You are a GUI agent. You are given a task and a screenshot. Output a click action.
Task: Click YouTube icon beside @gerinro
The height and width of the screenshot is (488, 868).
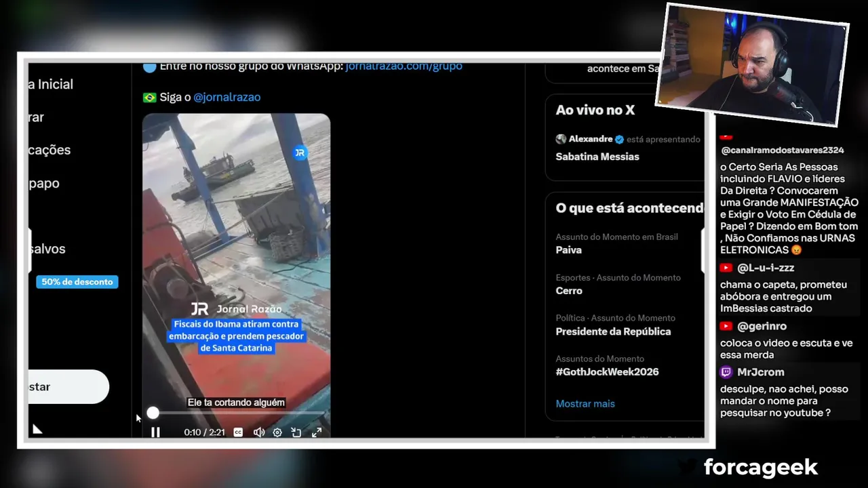pos(726,327)
